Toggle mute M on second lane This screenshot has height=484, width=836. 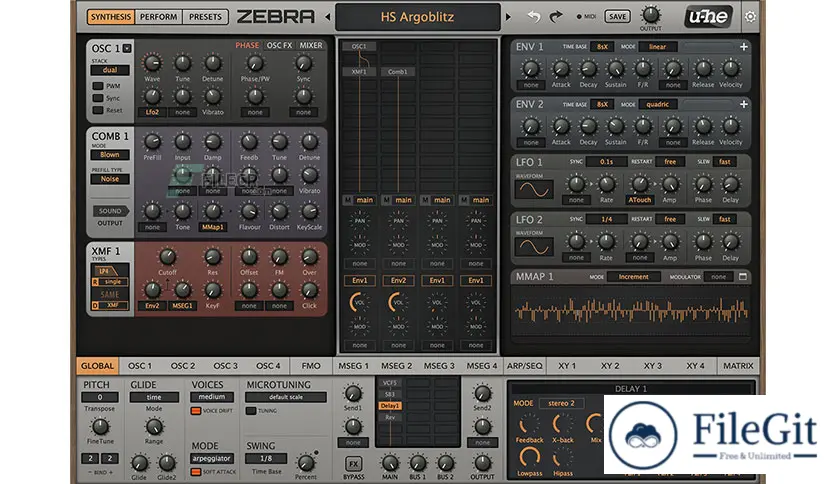(387, 200)
